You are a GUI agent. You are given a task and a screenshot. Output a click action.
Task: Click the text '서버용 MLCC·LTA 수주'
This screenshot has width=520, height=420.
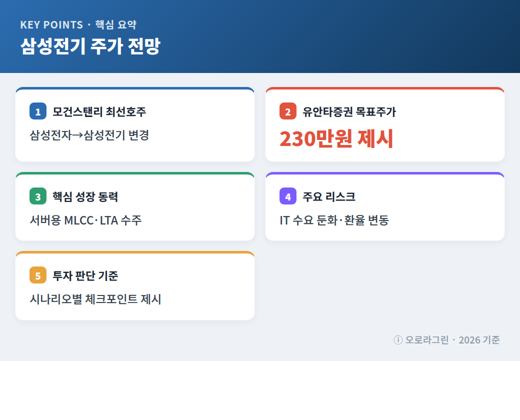pos(85,220)
